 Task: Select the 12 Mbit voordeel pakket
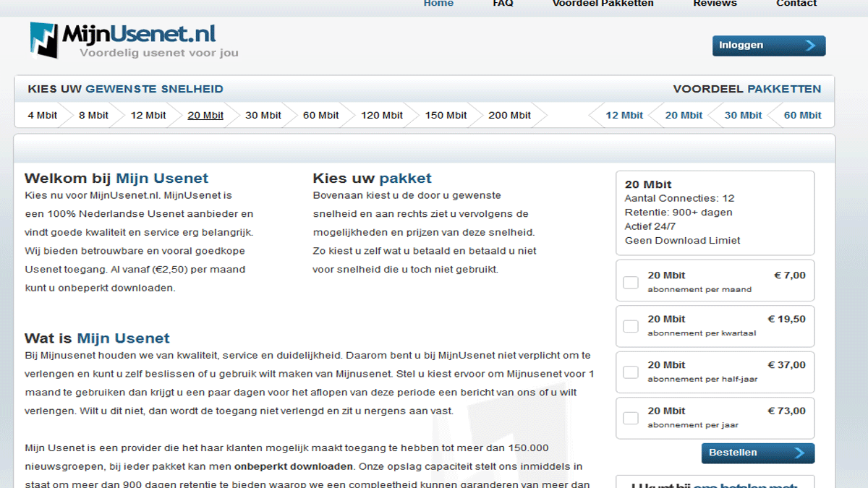[624, 115]
